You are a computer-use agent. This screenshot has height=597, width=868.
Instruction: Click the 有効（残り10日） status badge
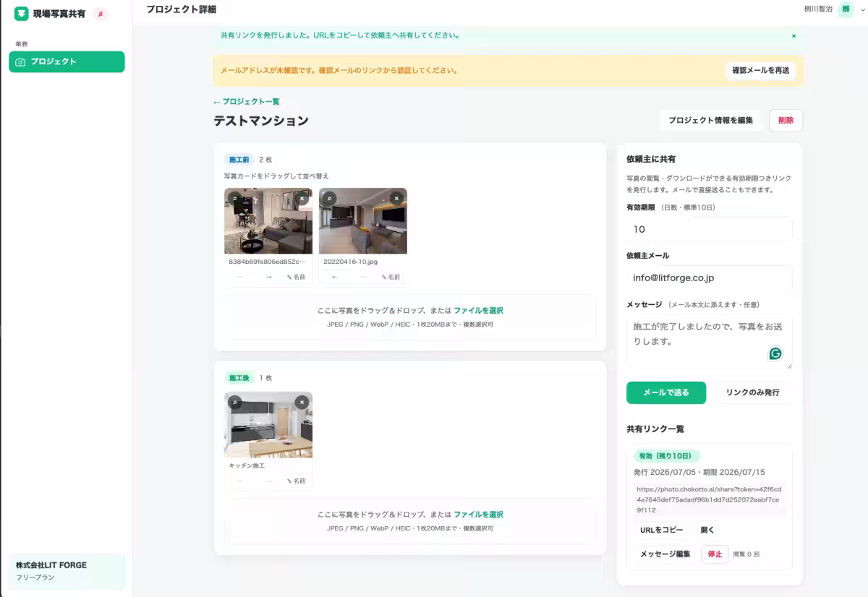tap(666, 456)
